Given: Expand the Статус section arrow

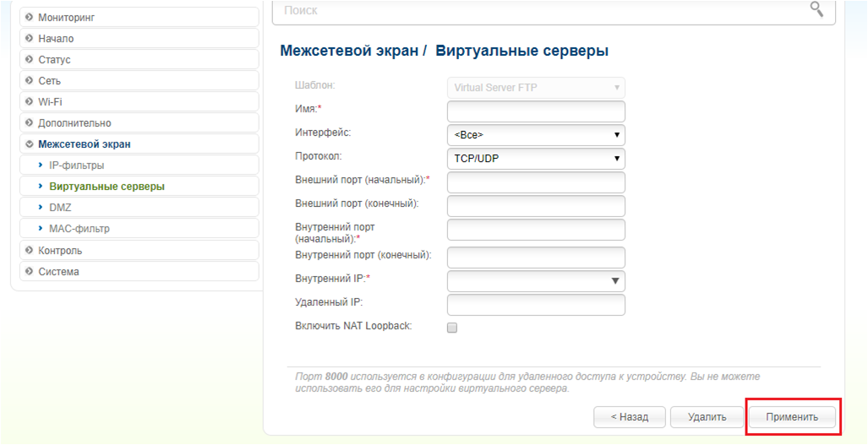Looking at the screenshot, I should 29,60.
